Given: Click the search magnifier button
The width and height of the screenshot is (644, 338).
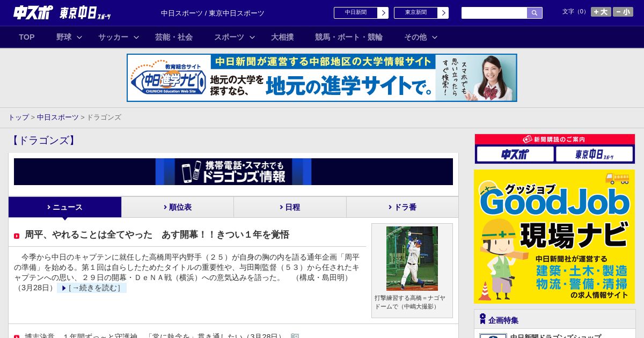Looking at the screenshot, I should [535, 13].
